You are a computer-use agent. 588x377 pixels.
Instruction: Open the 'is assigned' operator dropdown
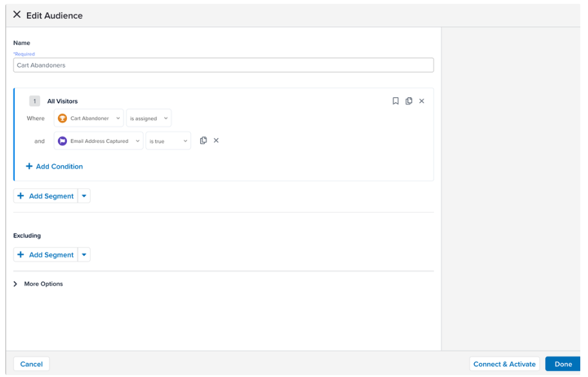coord(149,118)
